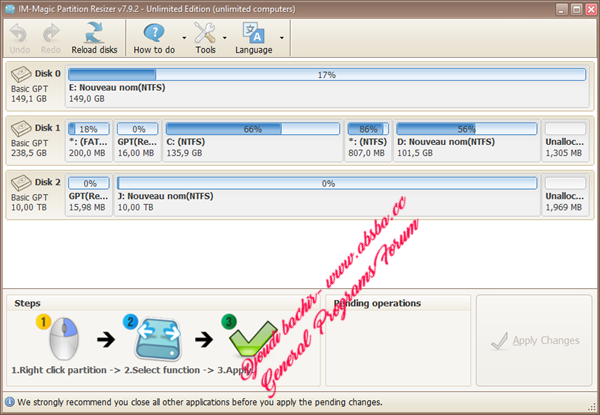The image size is (600, 415).
Task: Click the Apply Changes button
Action: coord(534,340)
